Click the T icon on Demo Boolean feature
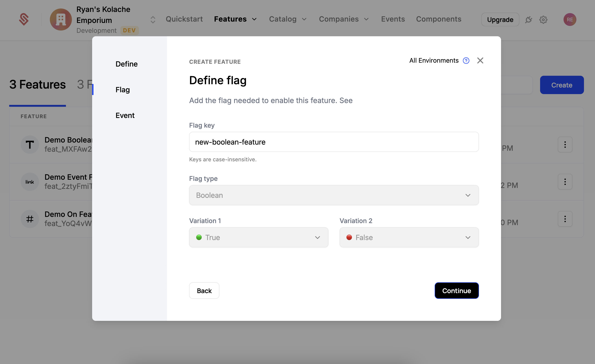The width and height of the screenshot is (595, 364). pyautogui.click(x=30, y=144)
